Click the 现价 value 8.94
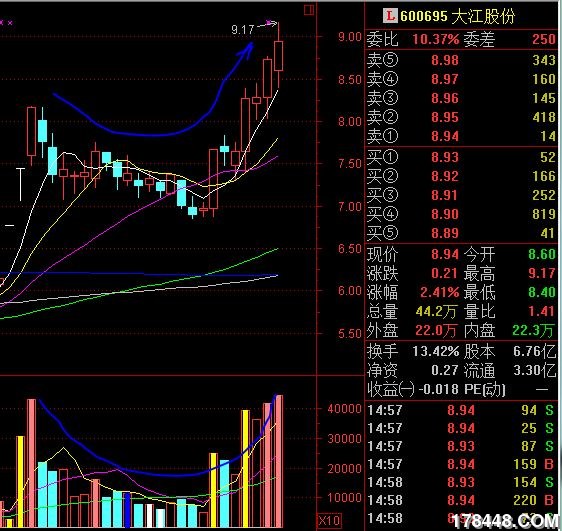This screenshot has height=531, width=562. [445, 254]
